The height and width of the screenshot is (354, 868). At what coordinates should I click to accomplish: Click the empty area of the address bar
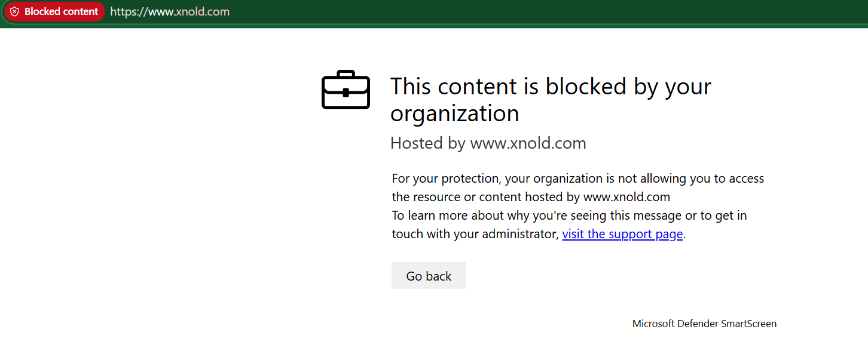point(538,12)
